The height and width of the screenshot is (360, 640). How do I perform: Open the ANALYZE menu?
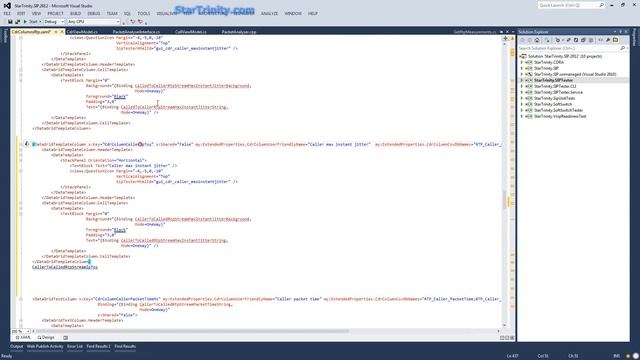click(269, 13)
